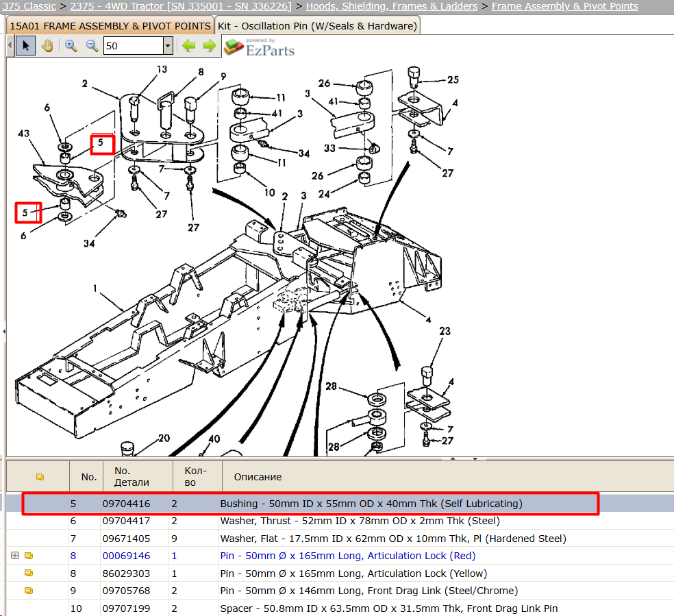
Task: Click callout 43 in the diagram
Action: coord(24,134)
